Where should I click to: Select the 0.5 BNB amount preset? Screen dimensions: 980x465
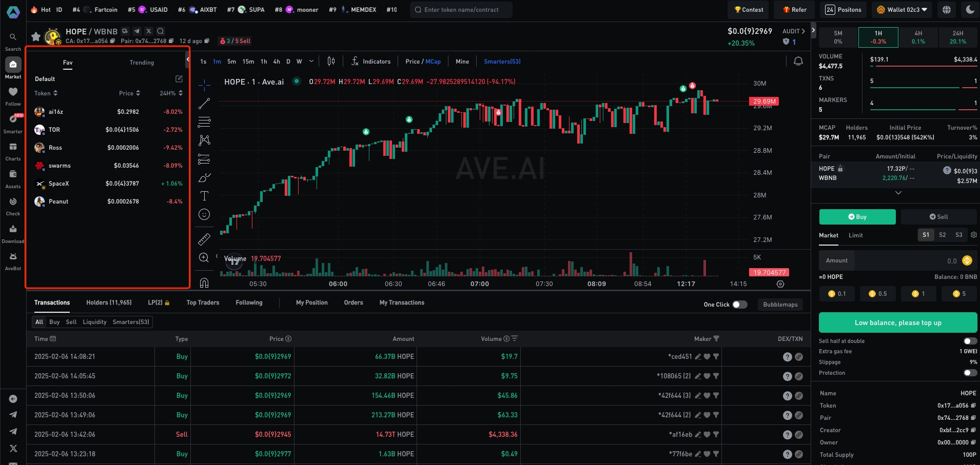click(877, 294)
